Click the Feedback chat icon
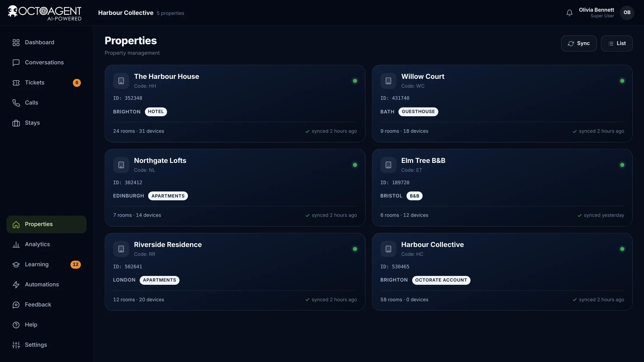Viewport: 644px width, 362px height. click(x=16, y=305)
